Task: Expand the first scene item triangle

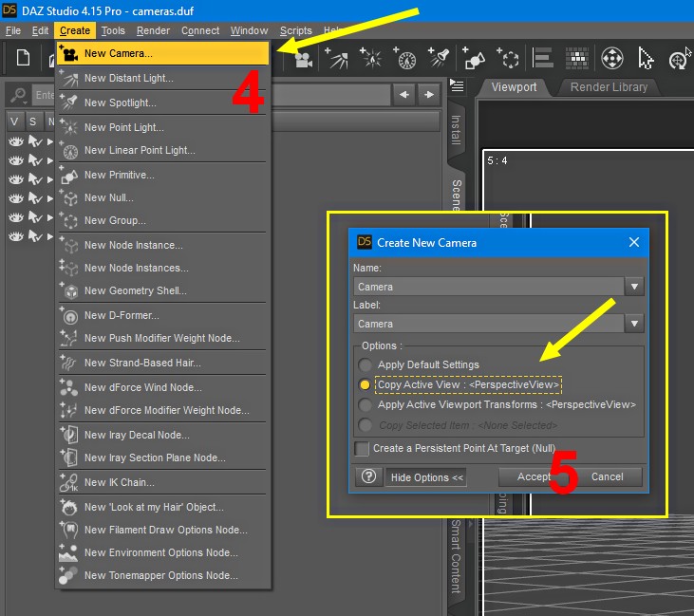Action: [x=50, y=141]
